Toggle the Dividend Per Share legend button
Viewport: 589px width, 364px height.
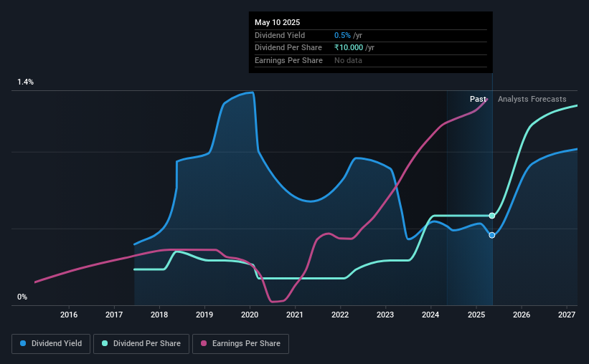pyautogui.click(x=141, y=343)
